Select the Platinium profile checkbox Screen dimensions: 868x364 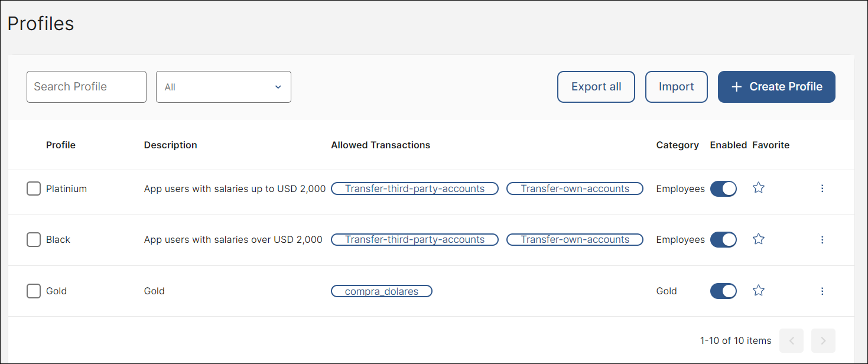point(34,189)
